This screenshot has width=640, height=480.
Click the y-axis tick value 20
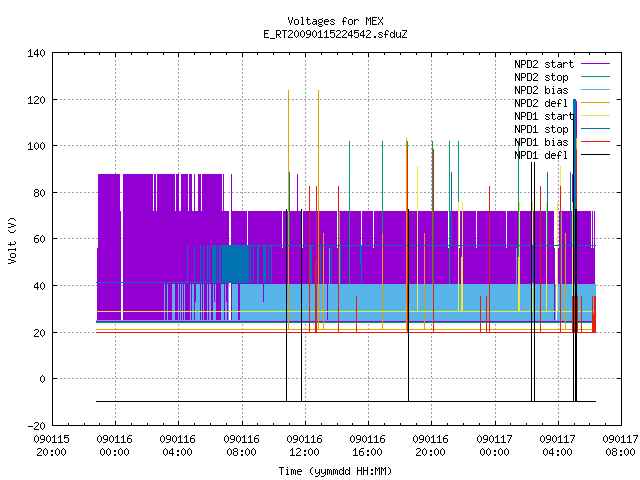[x=40, y=333]
